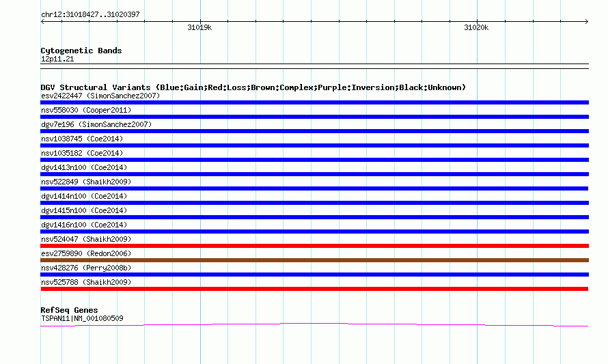The width and height of the screenshot is (608, 364).
Task: Click the nsv558030 (Cooper2011) label
Action: click(86, 110)
